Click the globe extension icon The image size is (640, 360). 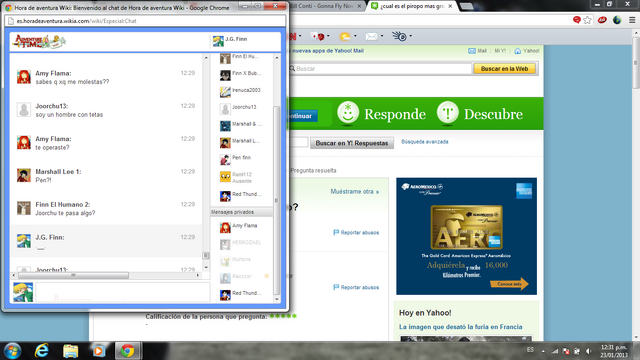[x=617, y=20]
